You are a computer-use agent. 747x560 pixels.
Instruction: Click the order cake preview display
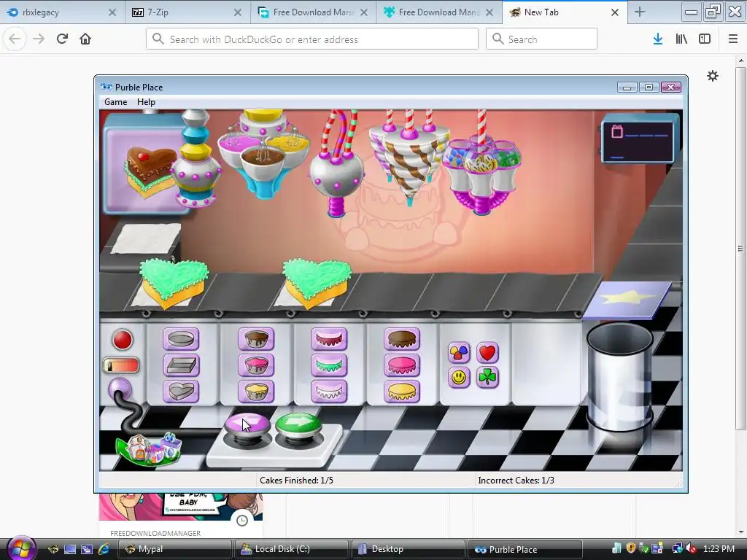[146, 165]
